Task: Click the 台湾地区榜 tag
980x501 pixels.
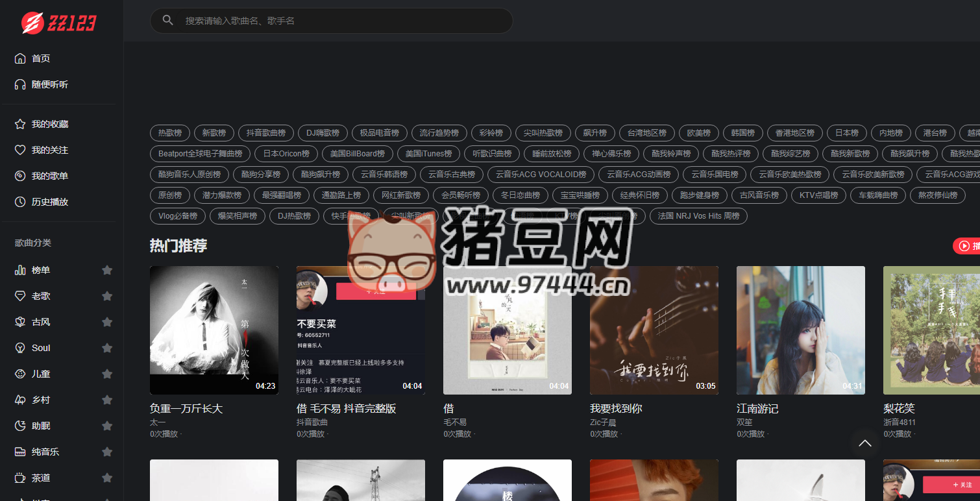Action: (x=647, y=133)
